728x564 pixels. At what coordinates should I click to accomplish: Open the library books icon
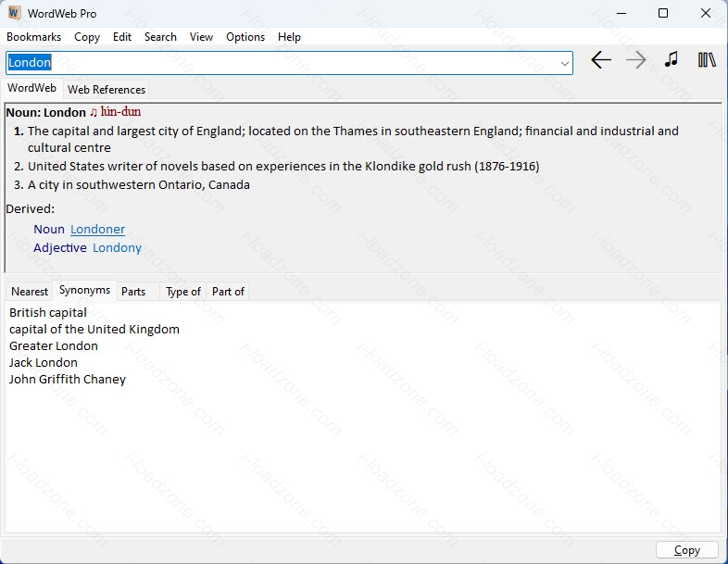707,59
